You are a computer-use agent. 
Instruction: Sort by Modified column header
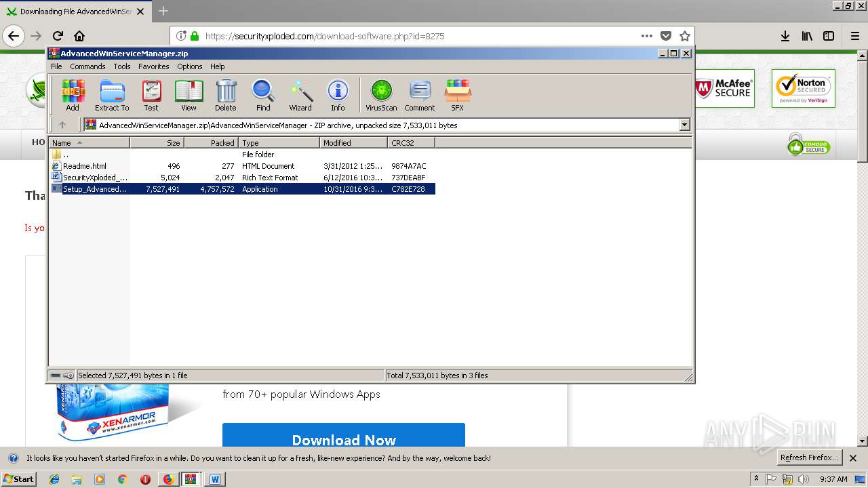click(x=353, y=142)
